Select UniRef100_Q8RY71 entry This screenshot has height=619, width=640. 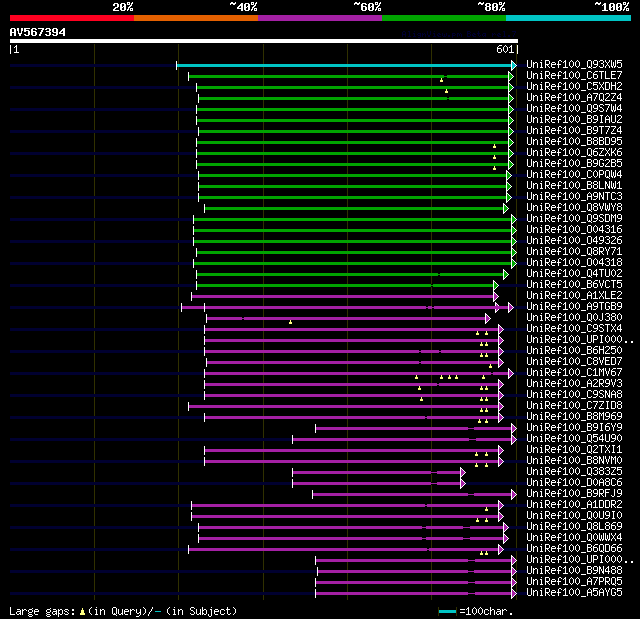point(574,252)
